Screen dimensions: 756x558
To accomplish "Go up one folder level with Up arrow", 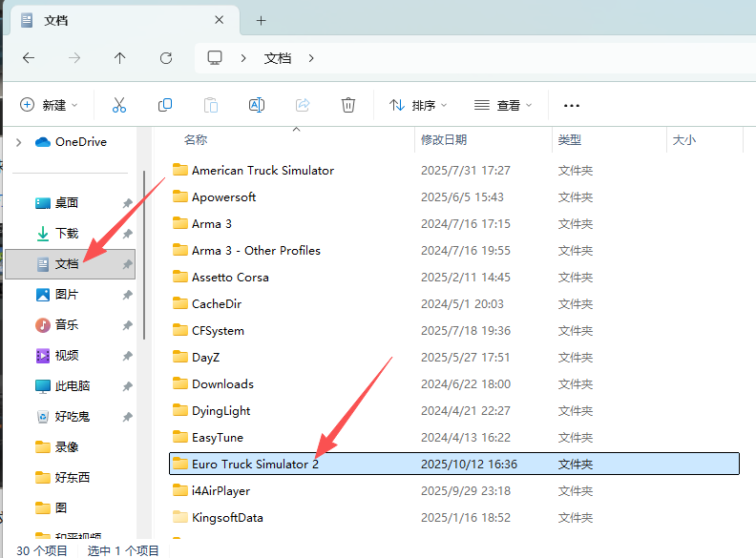I will pos(119,58).
